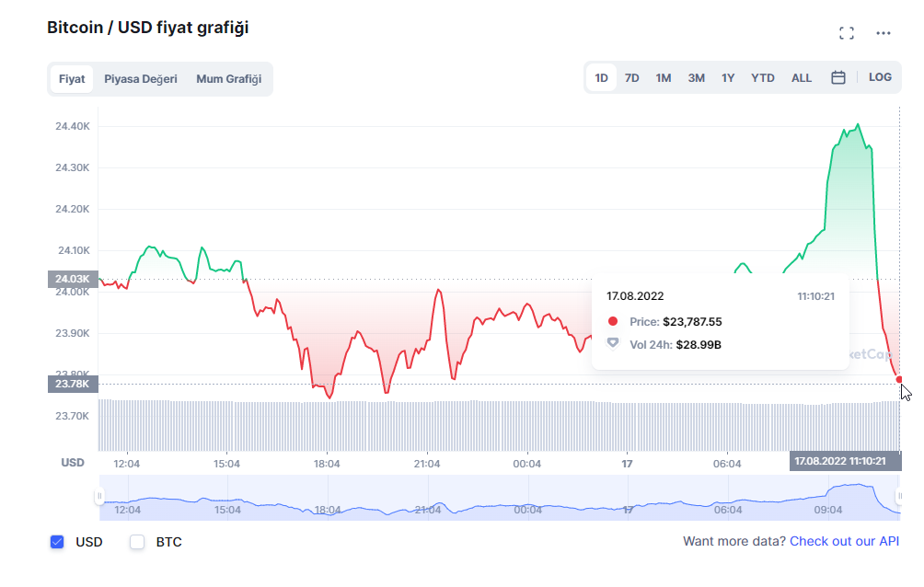Viewport: 924px width, 587px height.
Task: Open the Check out our API link
Action: pyautogui.click(x=844, y=542)
